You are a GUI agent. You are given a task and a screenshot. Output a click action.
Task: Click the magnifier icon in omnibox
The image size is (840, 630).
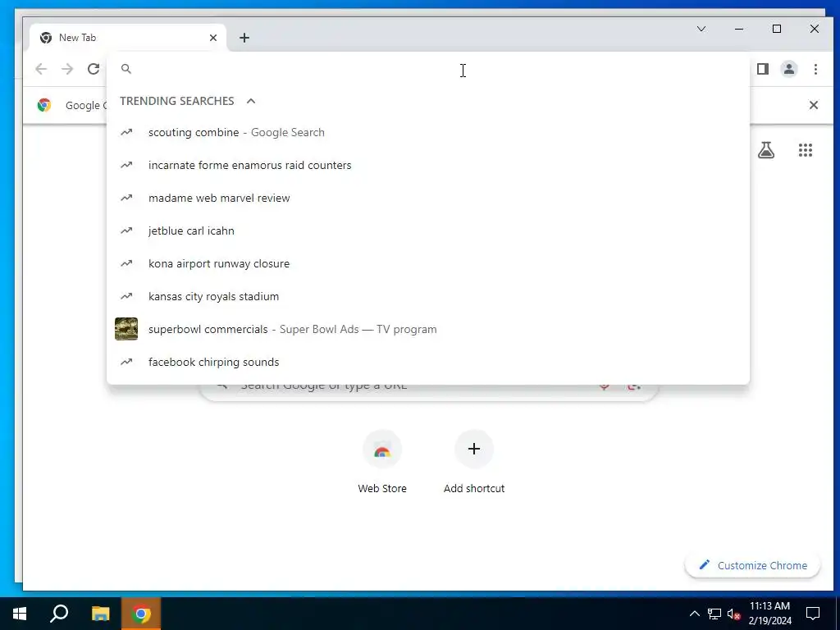click(126, 69)
